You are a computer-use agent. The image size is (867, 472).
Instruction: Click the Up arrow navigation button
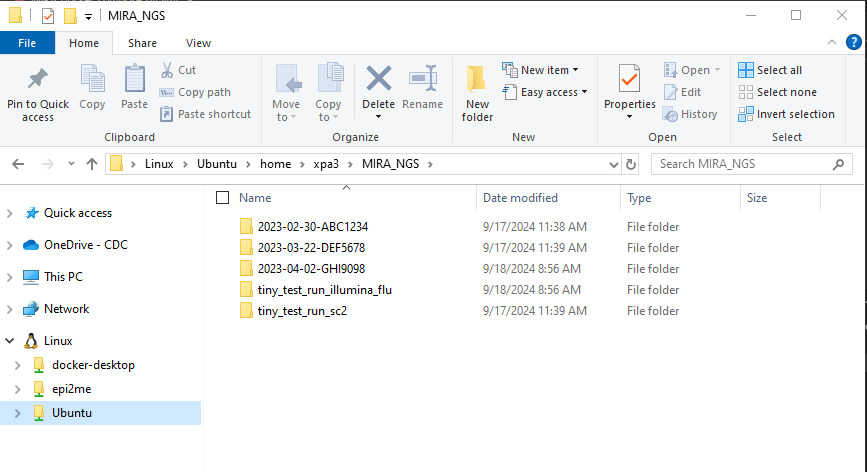92,164
